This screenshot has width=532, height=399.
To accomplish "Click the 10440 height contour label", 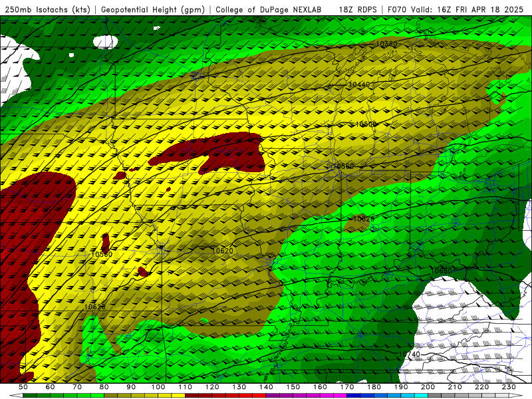I will click(359, 84).
